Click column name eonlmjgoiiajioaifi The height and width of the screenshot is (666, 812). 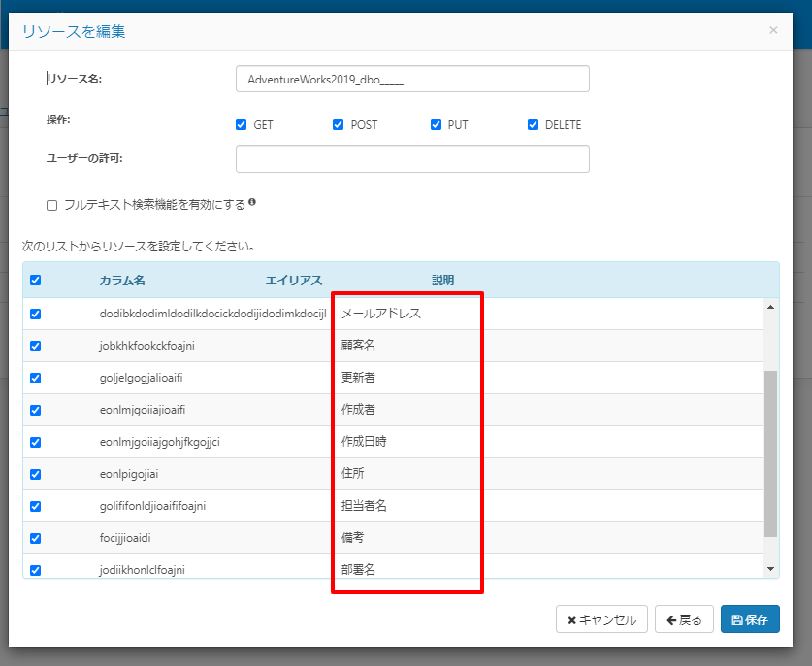143,410
